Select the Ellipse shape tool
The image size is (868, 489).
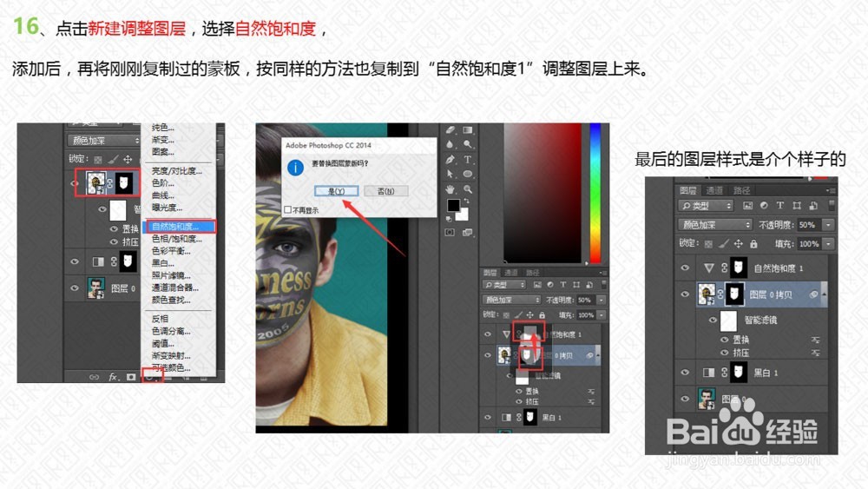coord(469,174)
